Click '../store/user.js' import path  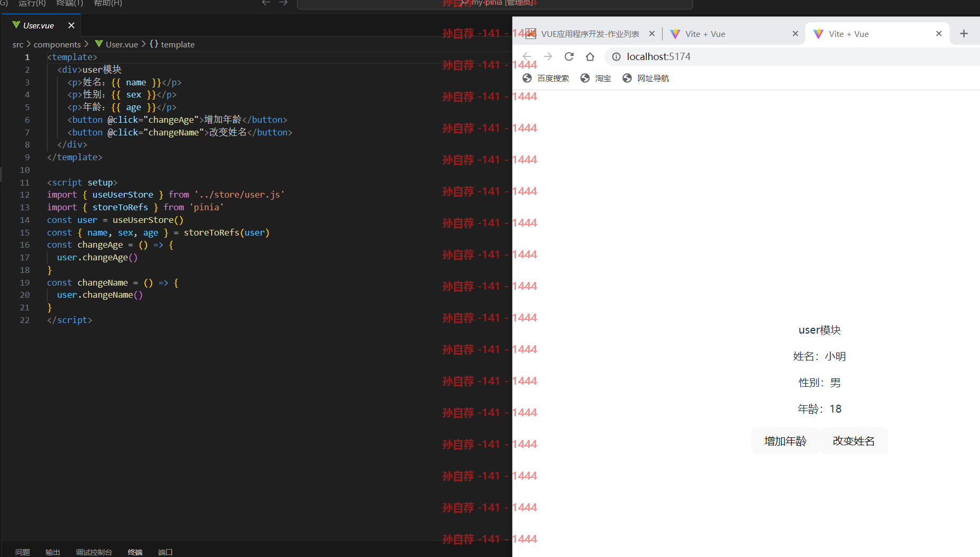(240, 194)
